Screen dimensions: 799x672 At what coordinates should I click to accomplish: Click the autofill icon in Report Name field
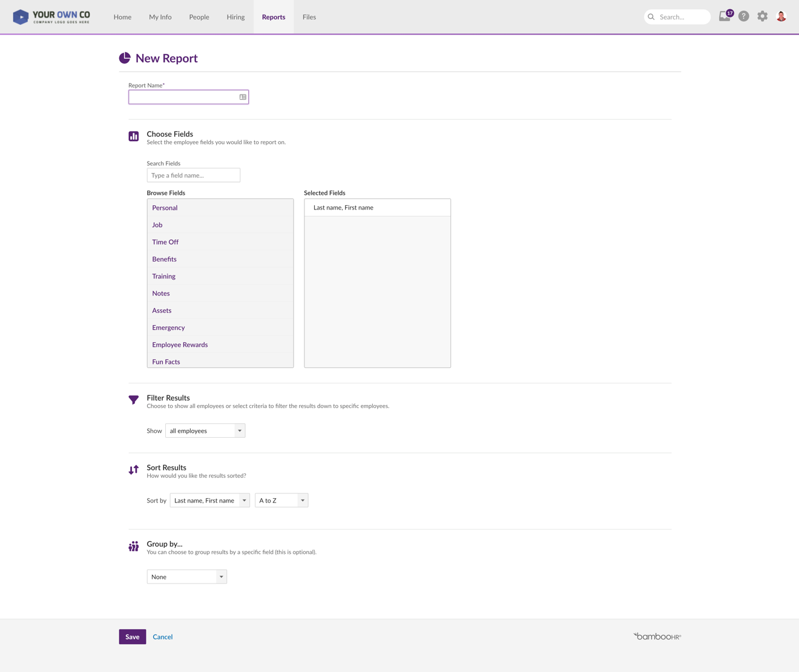pos(243,97)
